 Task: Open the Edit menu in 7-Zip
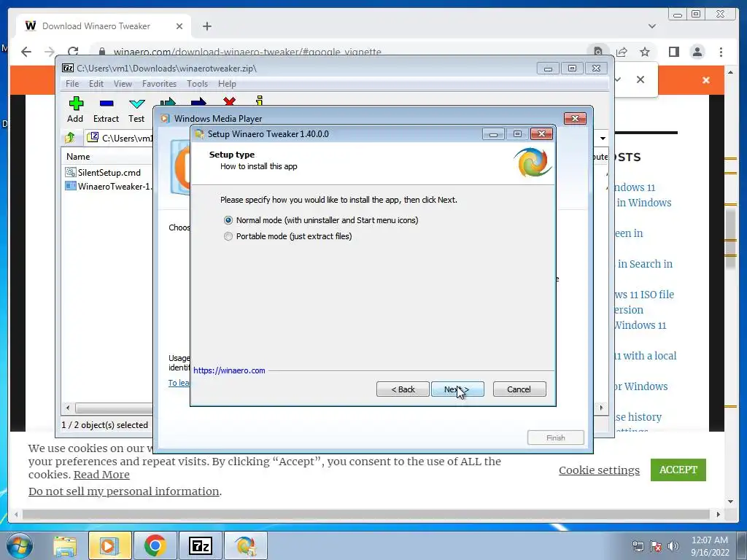(x=96, y=84)
